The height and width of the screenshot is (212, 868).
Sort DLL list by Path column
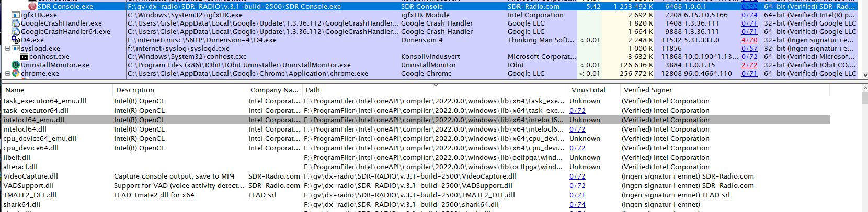tap(435, 90)
